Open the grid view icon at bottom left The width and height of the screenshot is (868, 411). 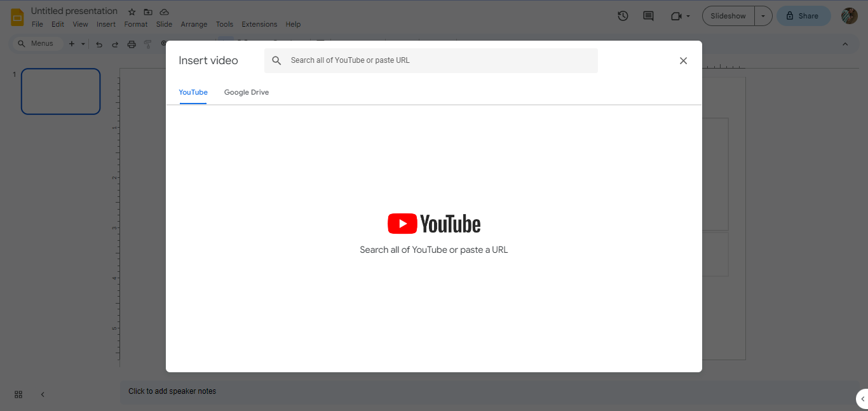pyautogui.click(x=18, y=394)
